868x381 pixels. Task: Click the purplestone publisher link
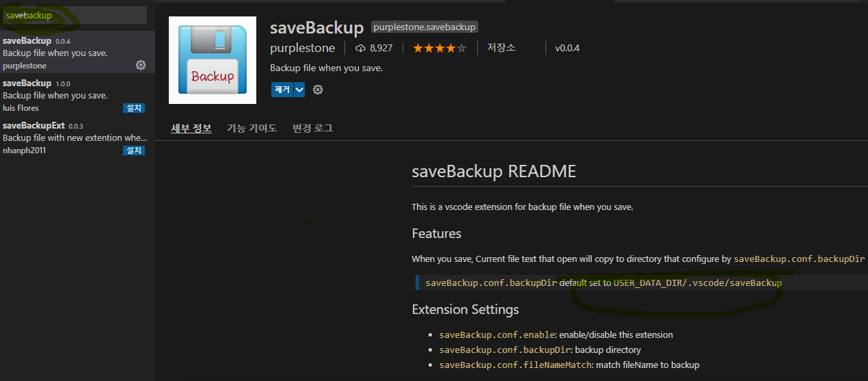[x=303, y=48]
